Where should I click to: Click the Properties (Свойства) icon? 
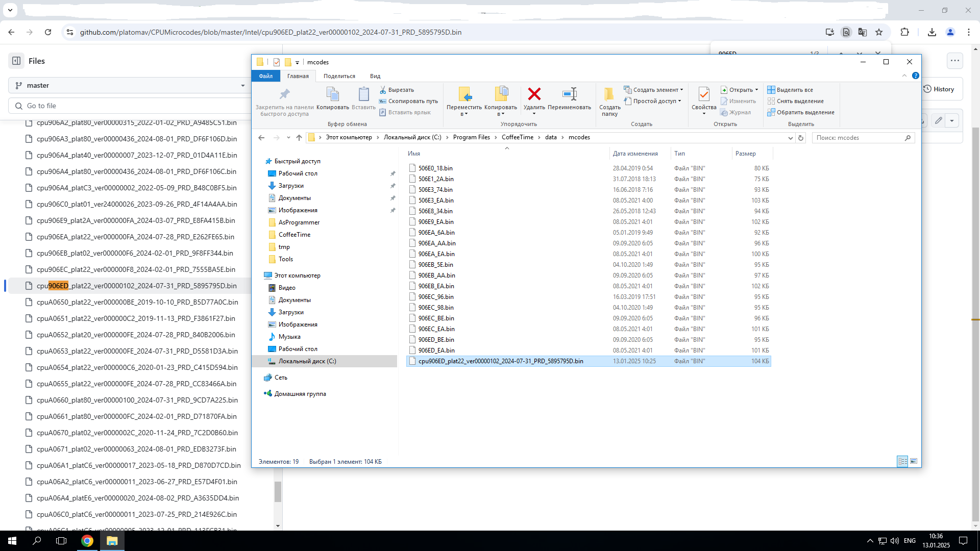pyautogui.click(x=704, y=94)
